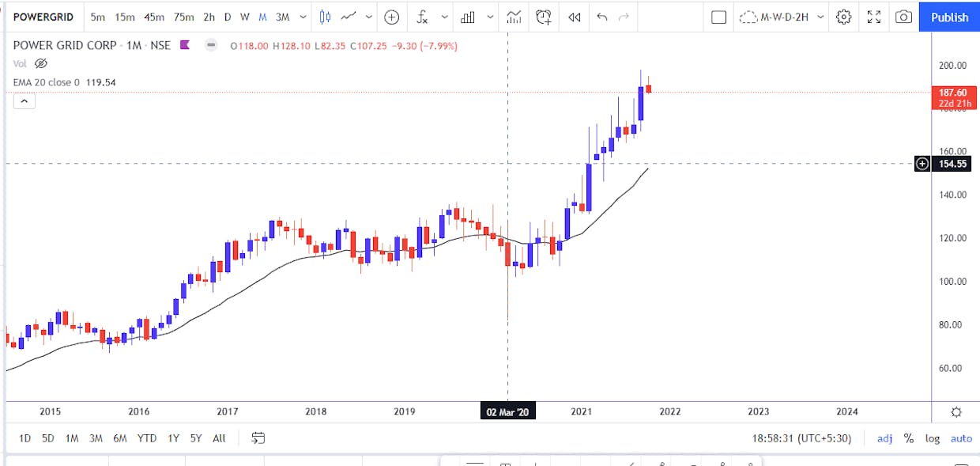Viewport: 980px width, 466px height.
Task: Select the M monthly timeframe
Action: pos(262,17)
